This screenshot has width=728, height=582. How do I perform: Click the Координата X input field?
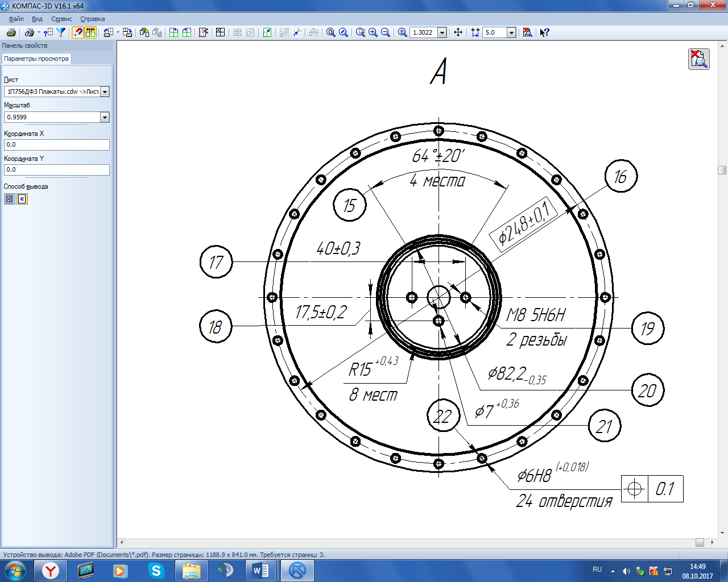56,145
